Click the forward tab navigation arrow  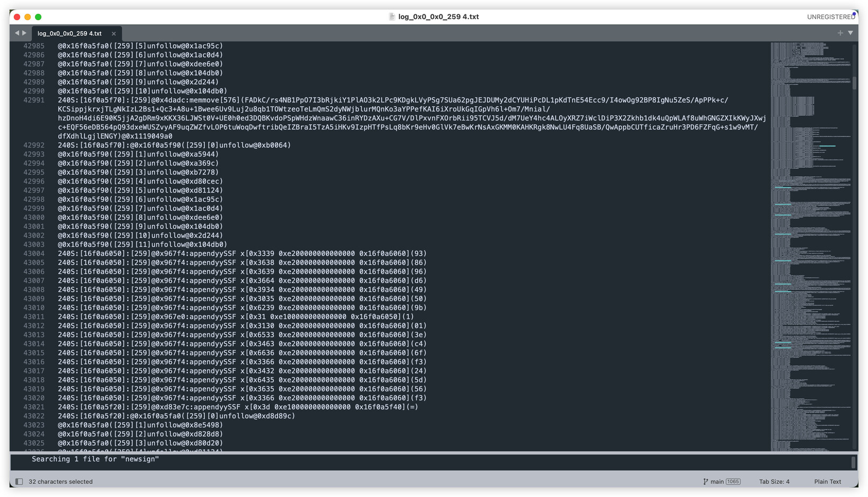[x=24, y=33]
